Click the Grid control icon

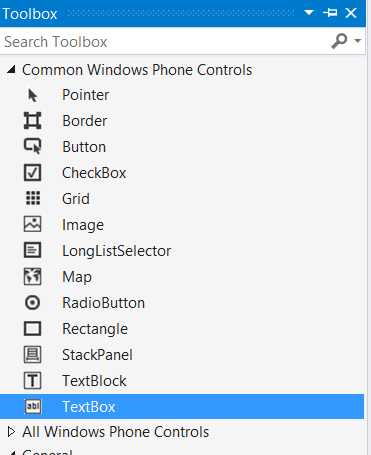[x=33, y=198]
